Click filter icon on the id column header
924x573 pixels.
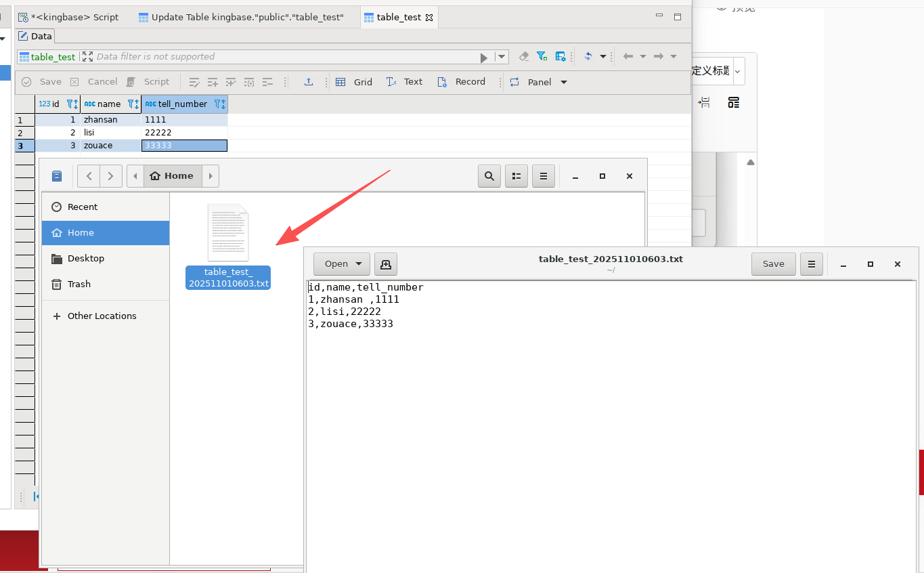click(72, 104)
